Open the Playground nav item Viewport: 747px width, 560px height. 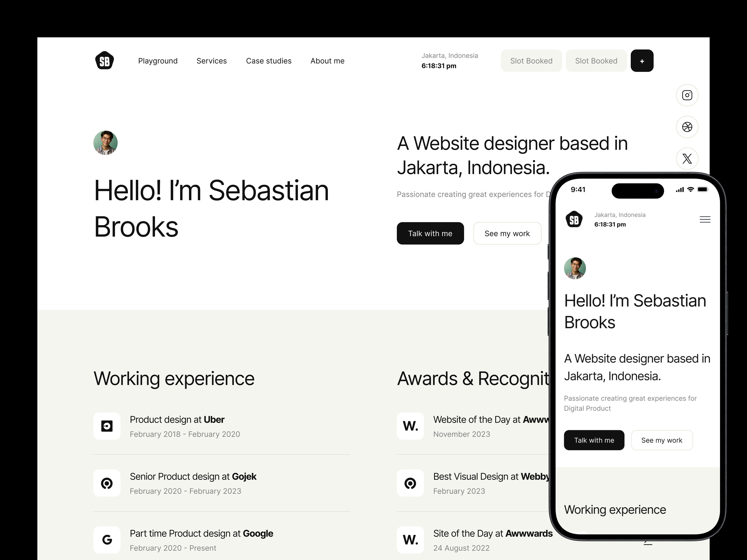[x=158, y=61]
